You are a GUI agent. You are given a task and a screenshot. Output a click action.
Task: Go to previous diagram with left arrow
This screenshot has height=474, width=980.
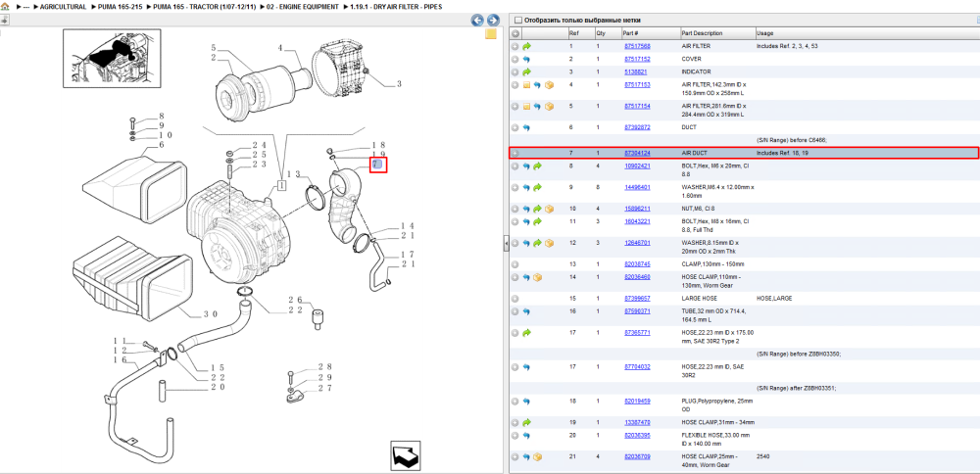point(477,21)
